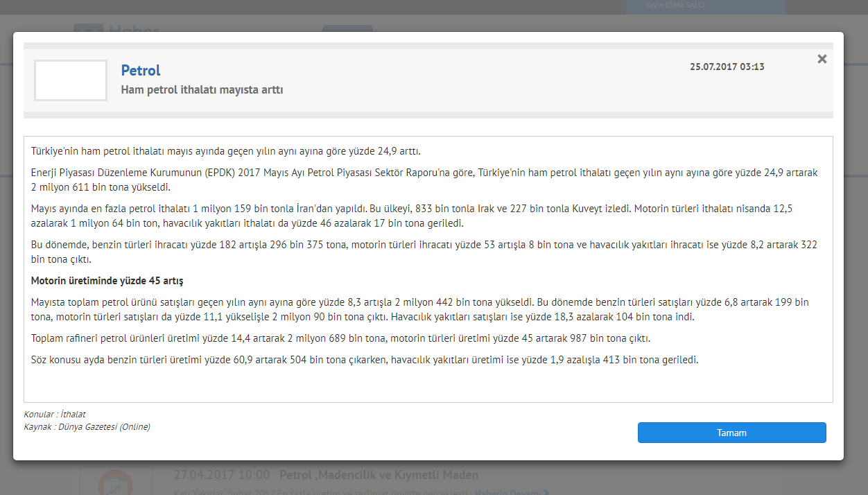Image resolution: width=868 pixels, height=495 pixels.
Task: Click the 'Konular : İthalat' label
Action: point(55,414)
